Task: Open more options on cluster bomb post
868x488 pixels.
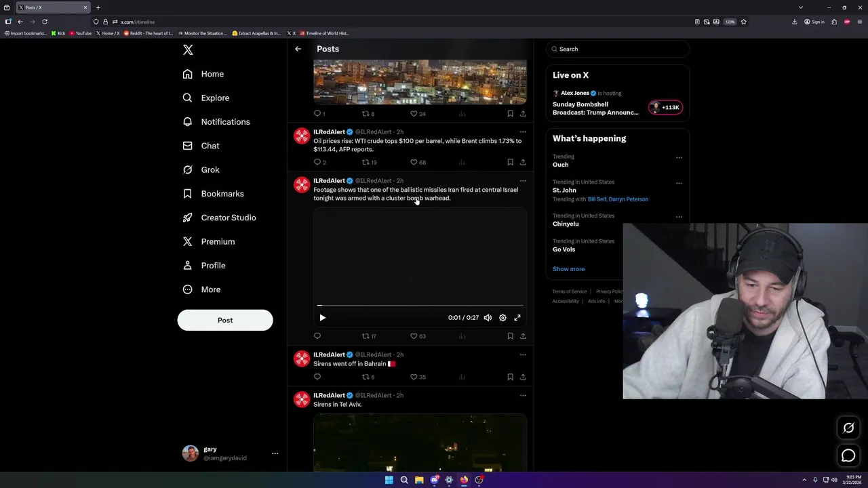Action: pos(523,181)
